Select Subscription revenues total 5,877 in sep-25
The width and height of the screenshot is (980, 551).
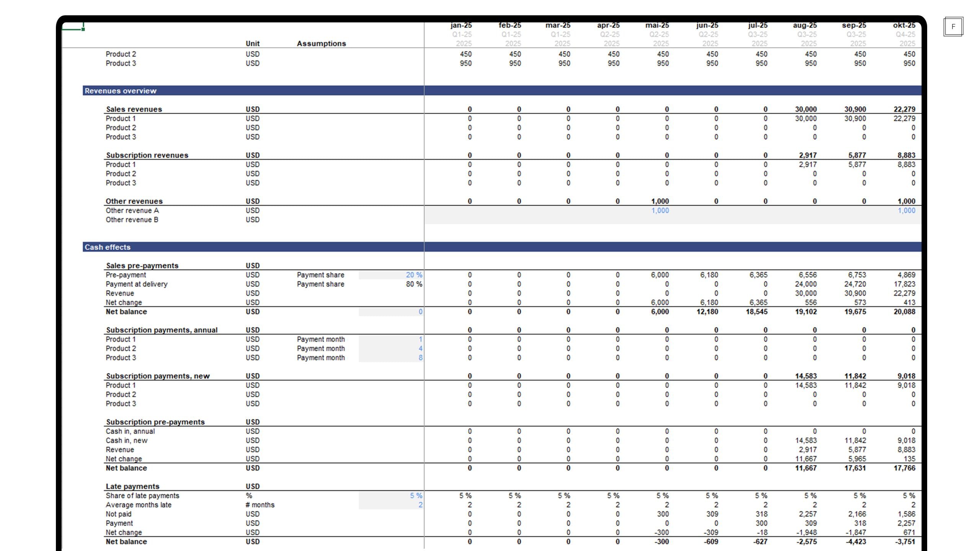857,155
